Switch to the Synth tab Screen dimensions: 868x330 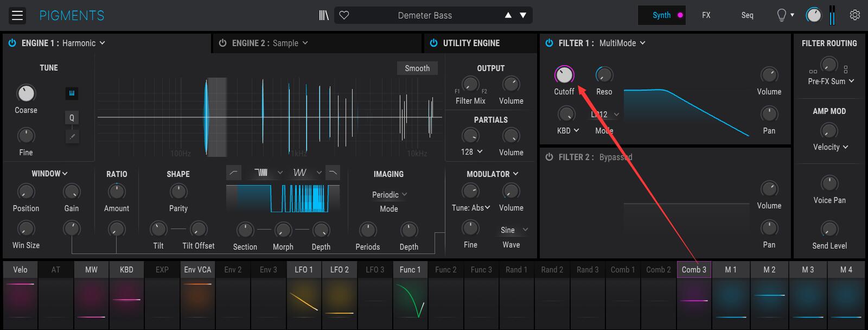pos(662,15)
